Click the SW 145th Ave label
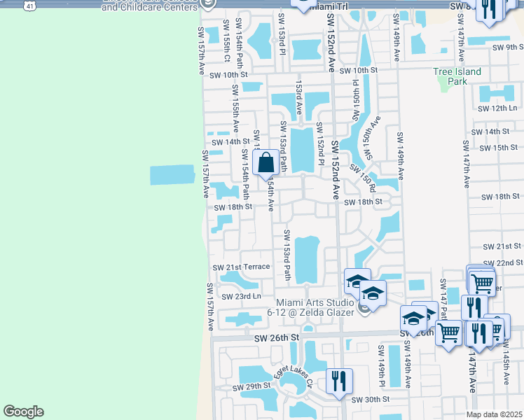This screenshot has width=524, height=420. click(x=506, y=362)
